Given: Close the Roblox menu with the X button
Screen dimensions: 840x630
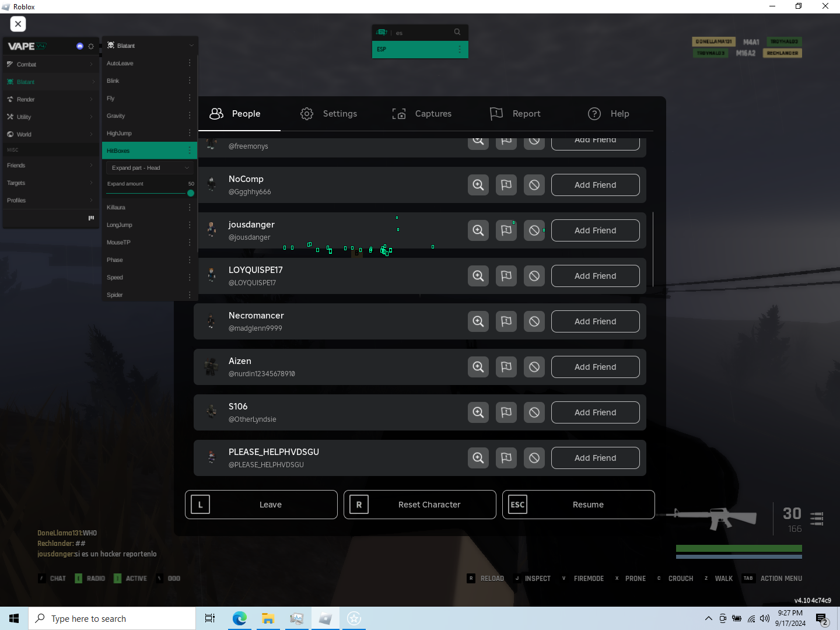Looking at the screenshot, I should click(x=18, y=24).
